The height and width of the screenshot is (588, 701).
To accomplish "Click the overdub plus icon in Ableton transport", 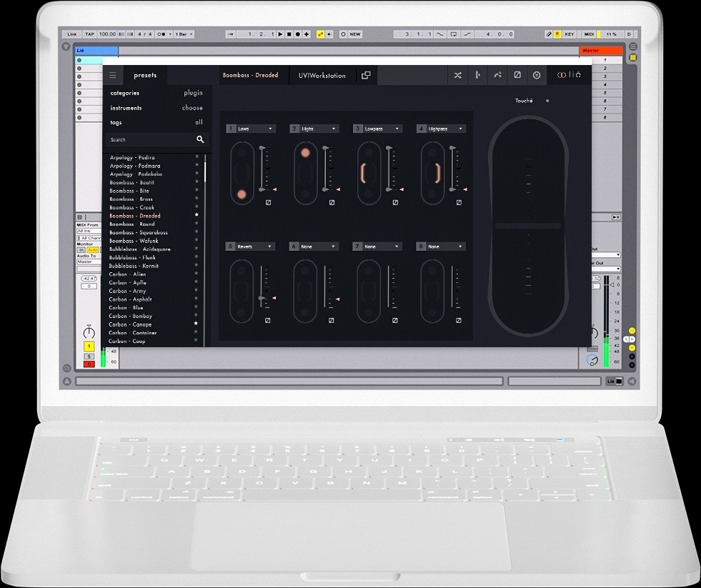I will (307, 34).
